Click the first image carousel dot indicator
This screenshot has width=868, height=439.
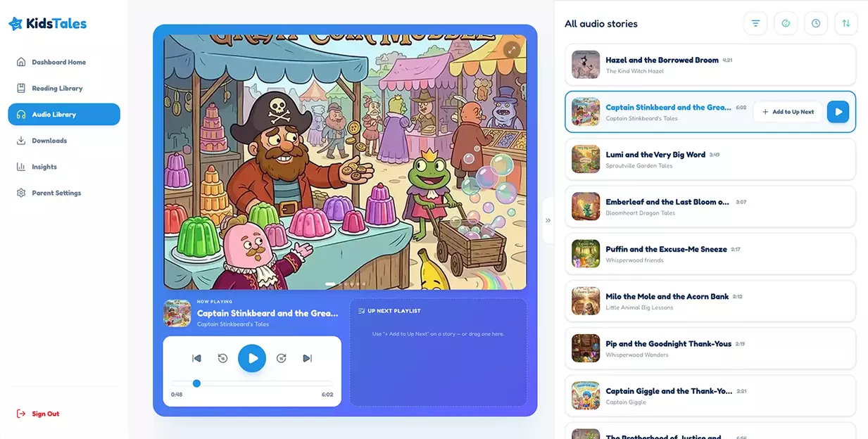tap(330, 284)
